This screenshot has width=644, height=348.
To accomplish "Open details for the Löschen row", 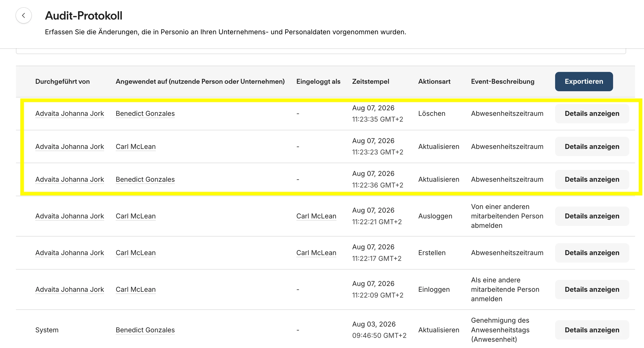I will click(592, 114).
